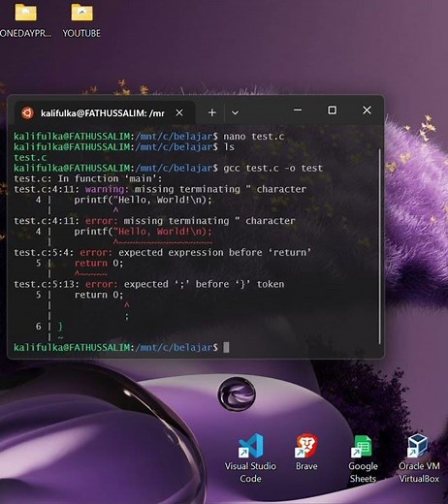This screenshot has width=448, height=504.
Task: Click the red 'return' keyword on line 5
Action: pyautogui.click(x=91, y=263)
